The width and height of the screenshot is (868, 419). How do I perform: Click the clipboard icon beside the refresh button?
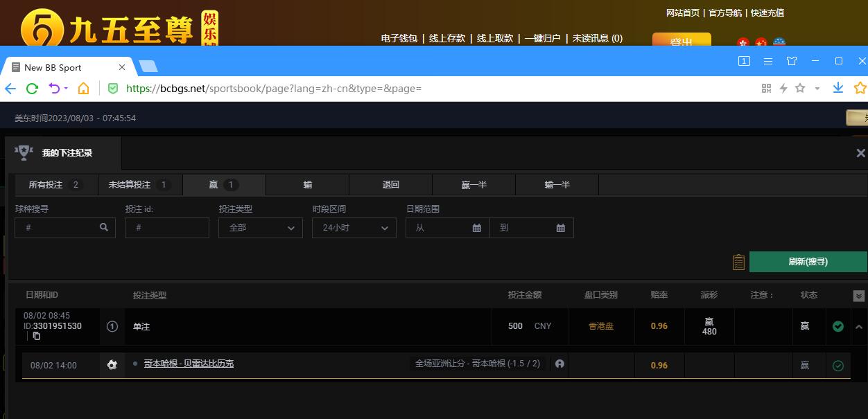(x=738, y=262)
